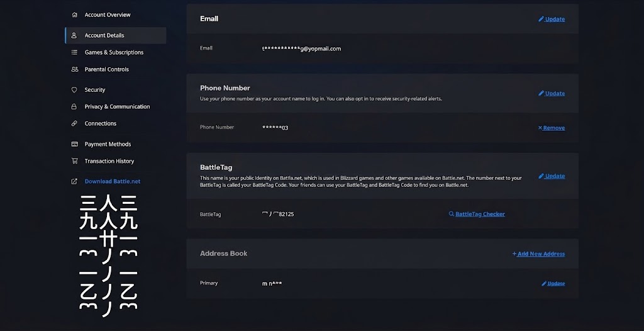The image size is (644, 331).
Task: Click the Security shield icon
Action: coord(74,89)
